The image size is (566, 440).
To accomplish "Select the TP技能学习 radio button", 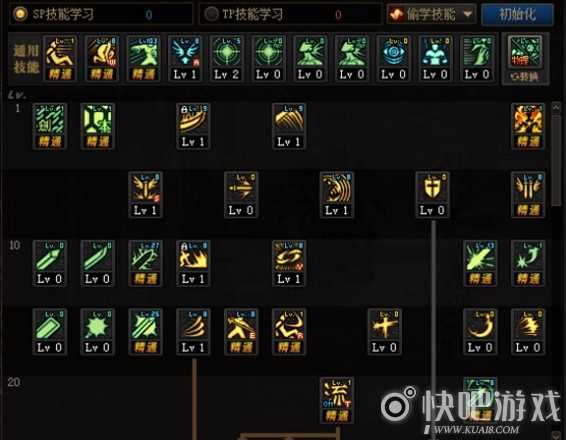I will [x=211, y=14].
